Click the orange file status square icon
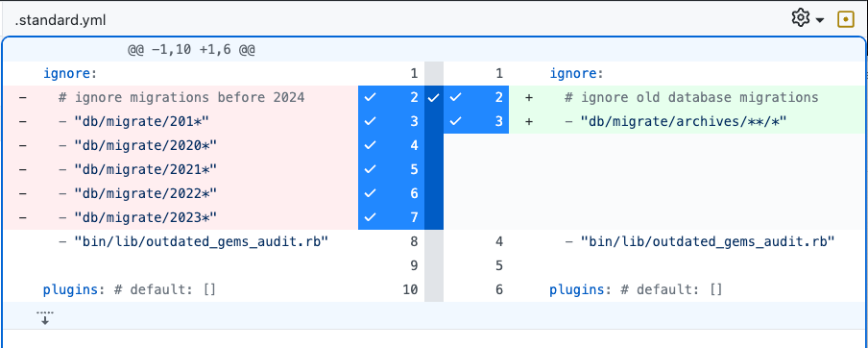The height and width of the screenshot is (348, 868). point(845,19)
